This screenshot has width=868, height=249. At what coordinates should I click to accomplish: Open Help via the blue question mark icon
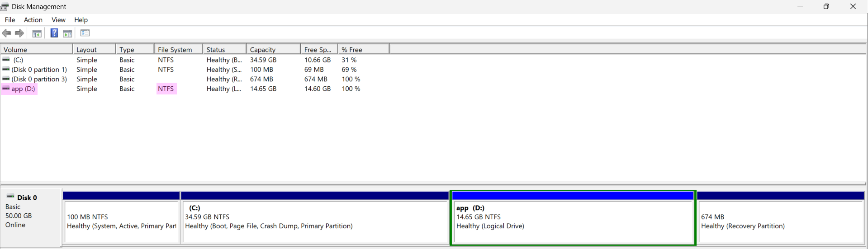tap(54, 33)
